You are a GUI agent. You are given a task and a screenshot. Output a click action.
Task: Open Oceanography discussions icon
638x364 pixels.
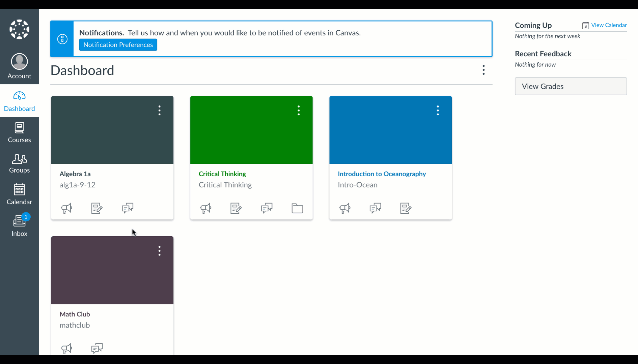point(375,208)
